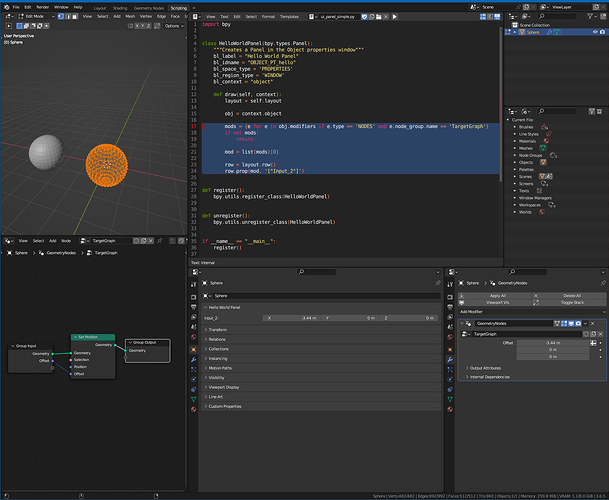The height and width of the screenshot is (500, 609).
Task: Open the Particles properties tab in middle editor
Action: click(x=193, y=369)
